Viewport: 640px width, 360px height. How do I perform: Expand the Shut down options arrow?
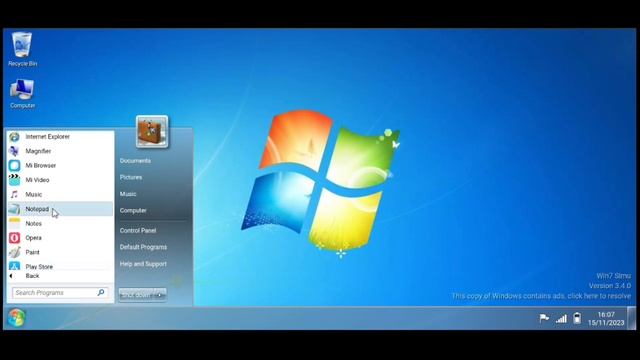[x=160, y=295]
